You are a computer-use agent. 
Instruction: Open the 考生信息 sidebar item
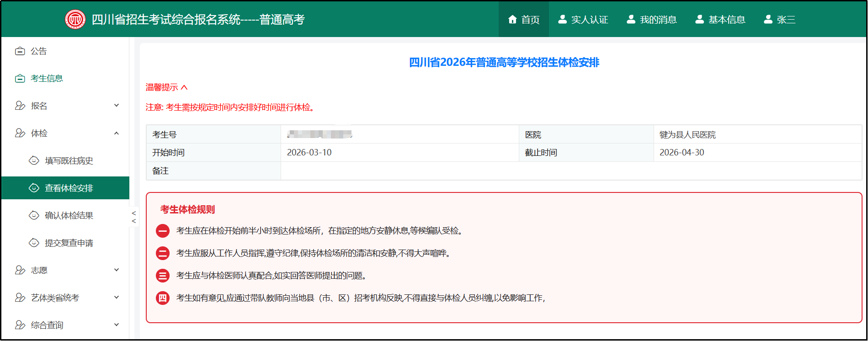tap(46, 79)
